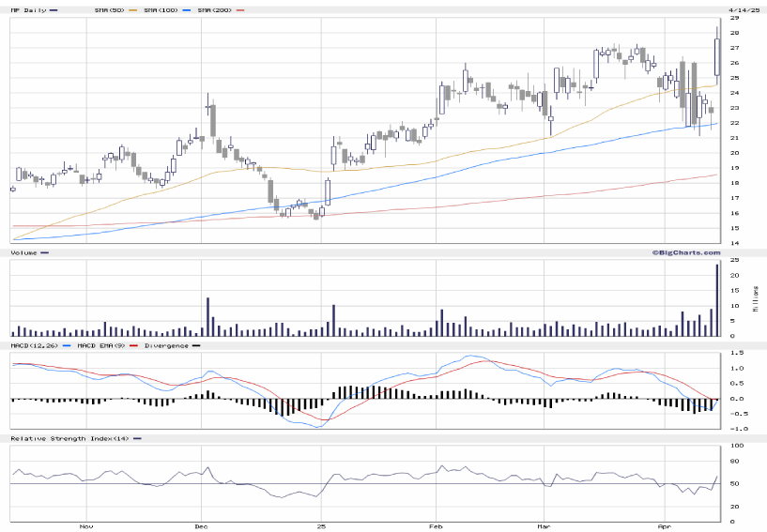This screenshot has width=767, height=532.
Task: Click the latest candlestick near 28
Action: pos(717,56)
